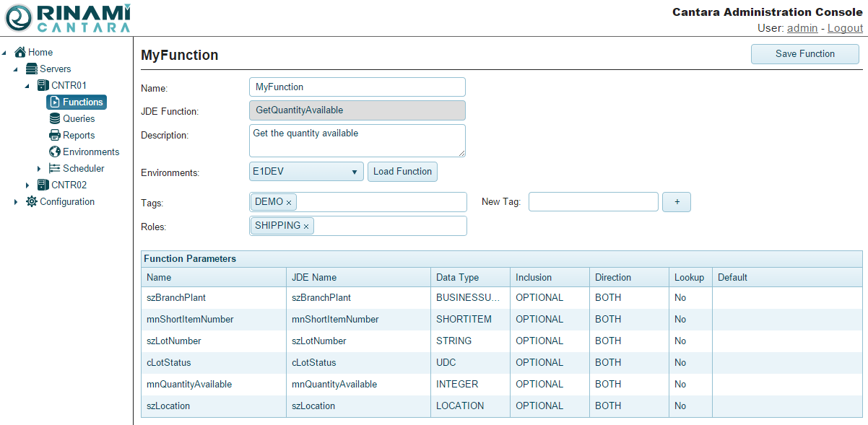
Task: Expand the Scheduler tree node
Action: 39,169
